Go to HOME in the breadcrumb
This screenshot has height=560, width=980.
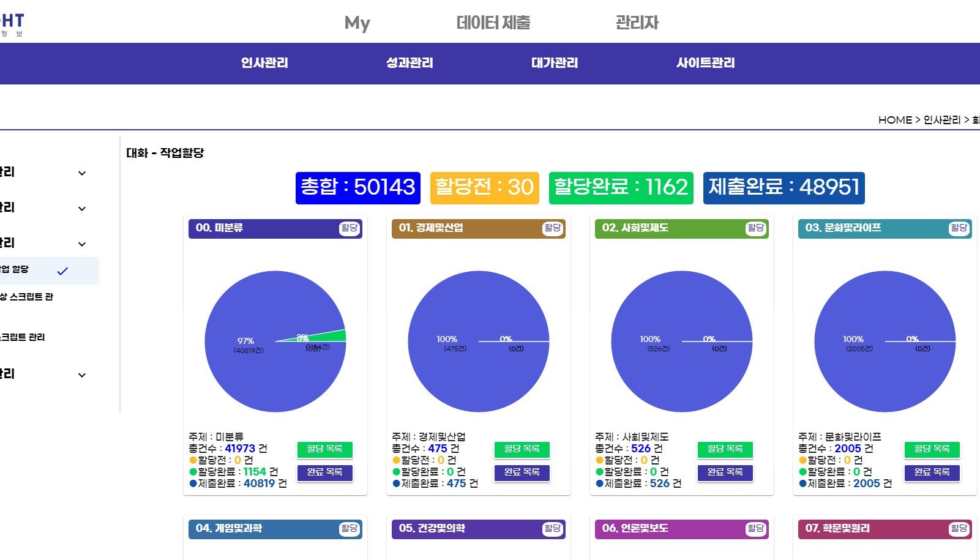895,120
